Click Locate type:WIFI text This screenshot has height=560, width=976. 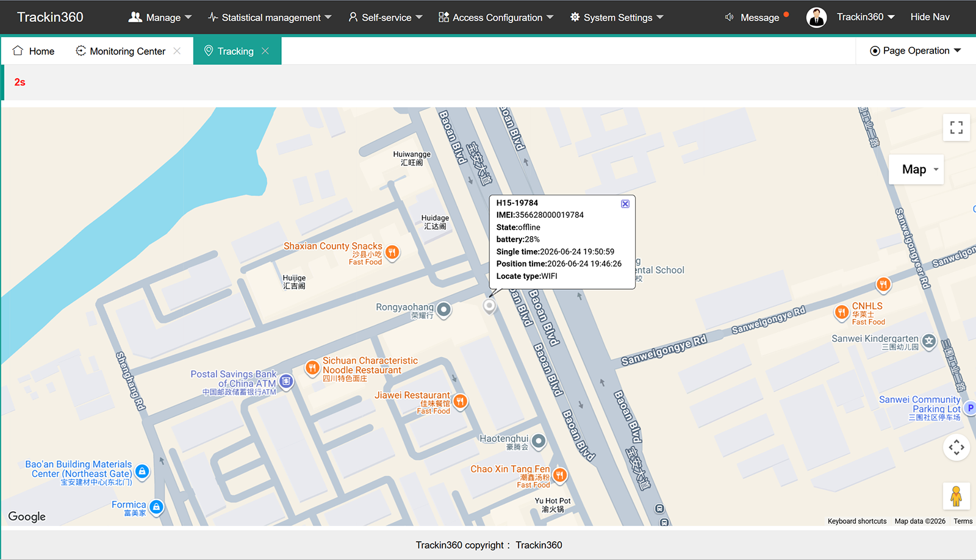[x=526, y=276]
